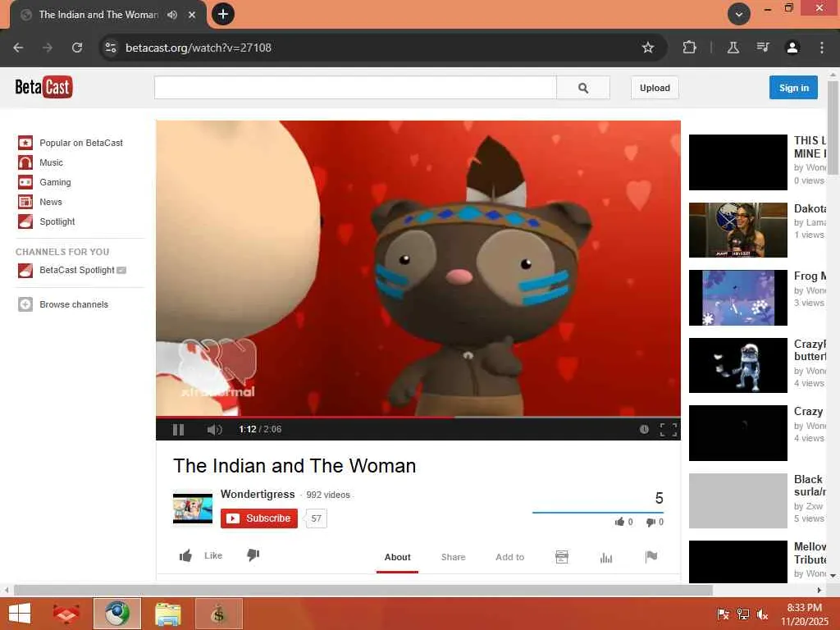The width and height of the screenshot is (840, 630).
Task: Switch to the About tab
Action: tap(397, 557)
